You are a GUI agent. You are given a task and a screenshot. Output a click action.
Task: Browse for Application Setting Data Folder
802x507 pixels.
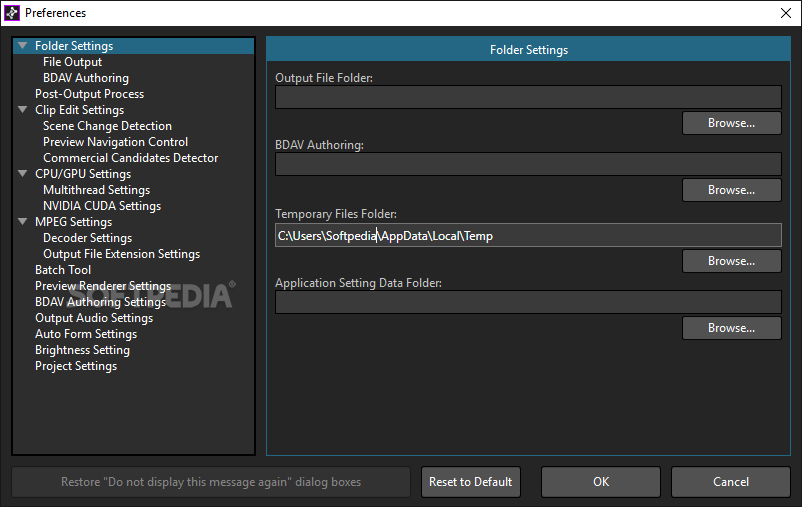pyautogui.click(x=731, y=328)
